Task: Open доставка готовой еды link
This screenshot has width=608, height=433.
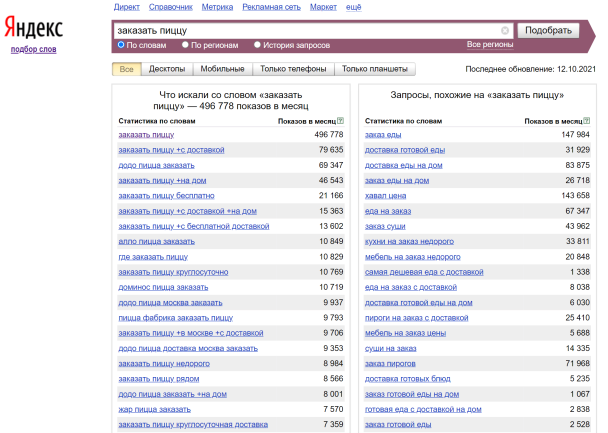Action: 405,150
